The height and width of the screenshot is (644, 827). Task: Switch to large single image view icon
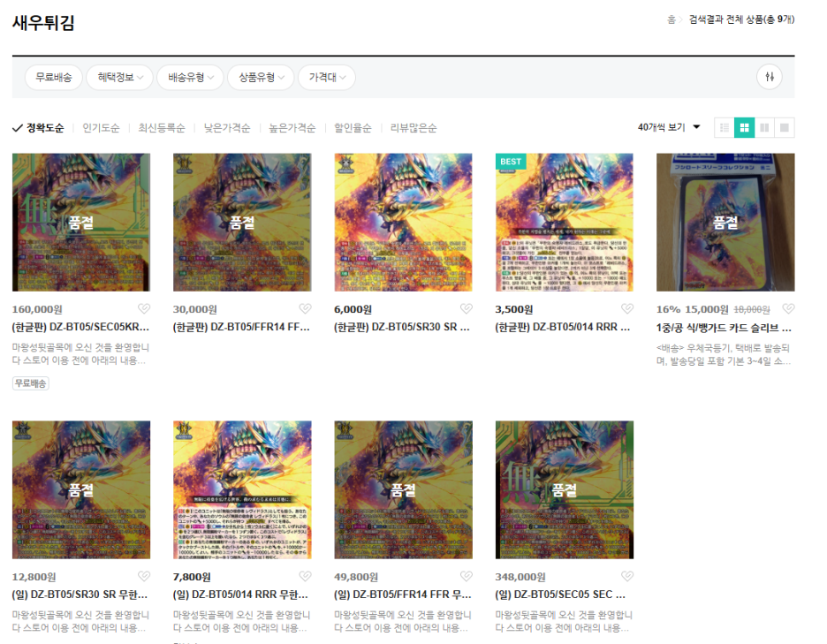tap(785, 127)
